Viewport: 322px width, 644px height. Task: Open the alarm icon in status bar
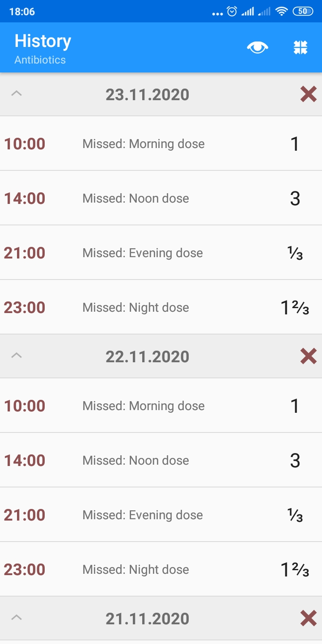tap(232, 12)
